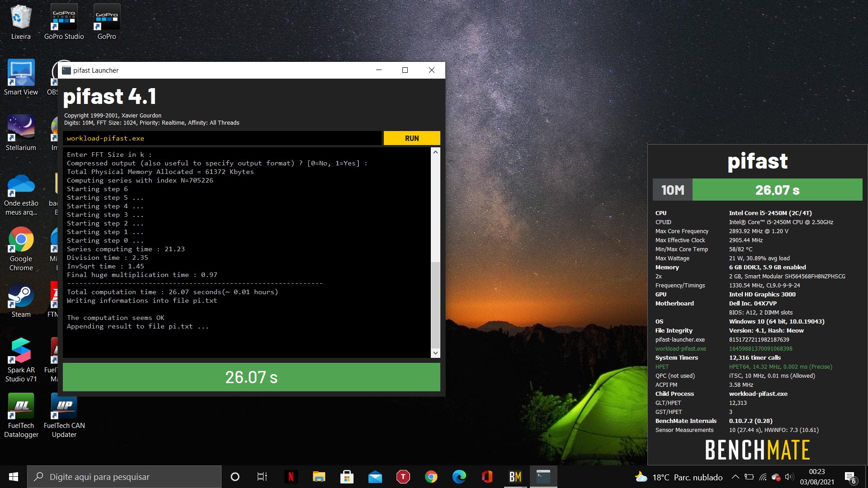Click the BENCHMATE logo in result panel
The image size is (868, 488).
pos(757,450)
